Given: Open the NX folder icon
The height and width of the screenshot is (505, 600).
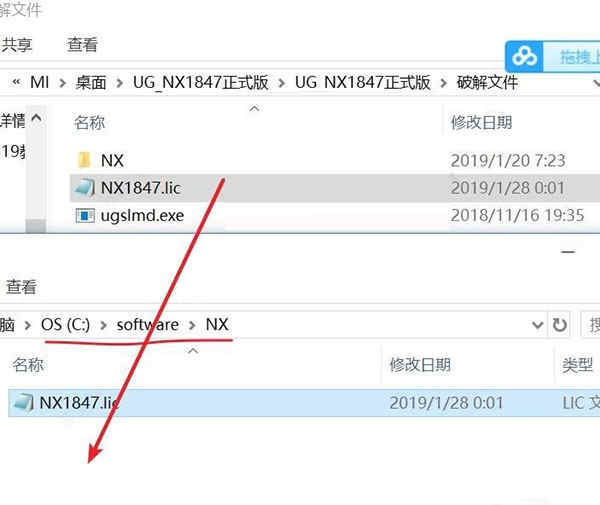Looking at the screenshot, I should [x=84, y=160].
